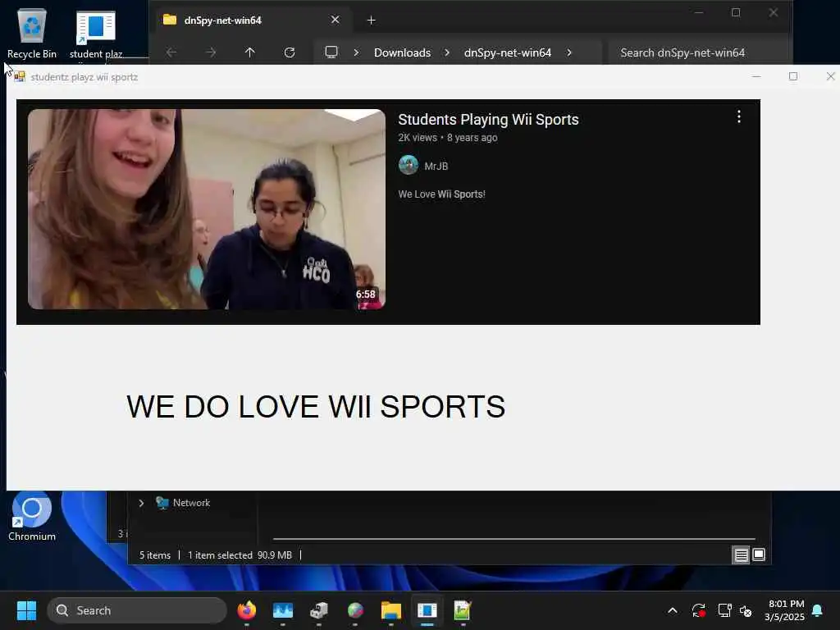Open the green notepad app on taskbar

pos(463,610)
